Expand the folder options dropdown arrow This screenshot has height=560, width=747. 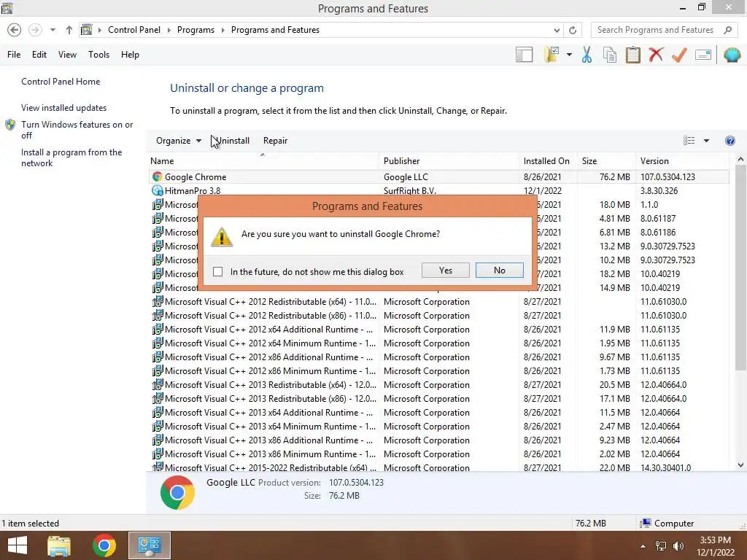569,55
